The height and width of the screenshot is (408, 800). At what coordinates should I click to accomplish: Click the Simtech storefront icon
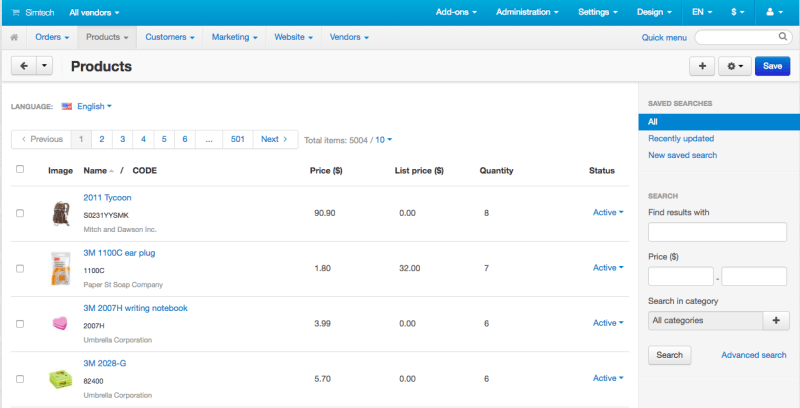tap(15, 12)
